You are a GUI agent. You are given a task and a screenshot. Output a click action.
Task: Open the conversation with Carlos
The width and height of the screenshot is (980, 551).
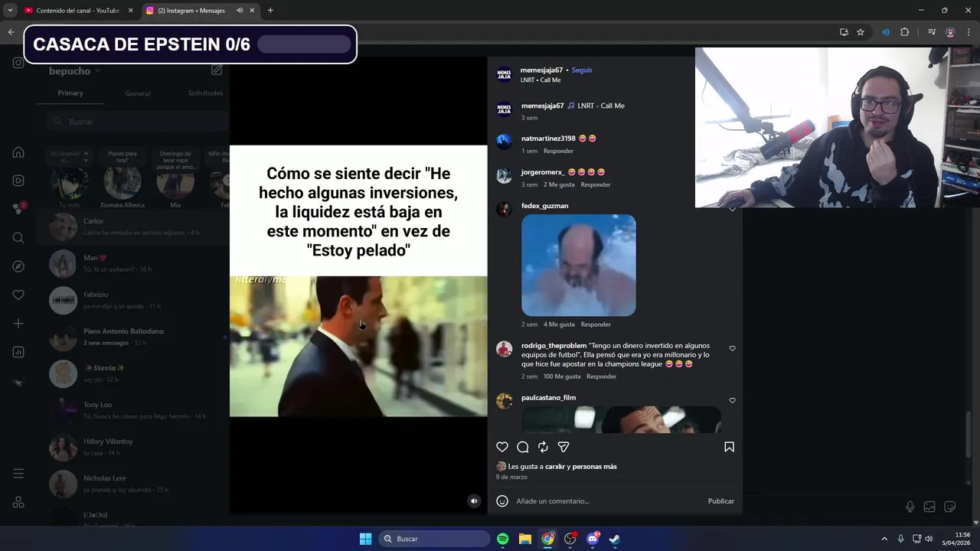click(x=134, y=227)
